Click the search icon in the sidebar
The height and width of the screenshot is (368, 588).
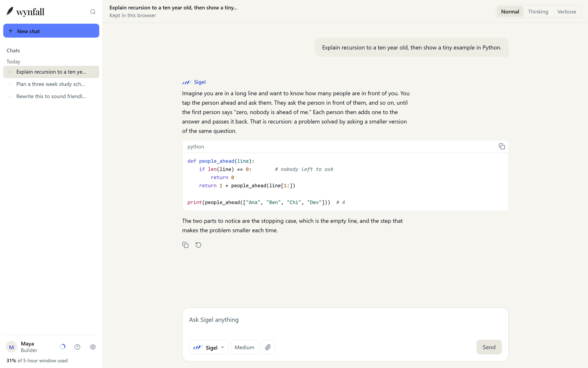click(x=93, y=12)
